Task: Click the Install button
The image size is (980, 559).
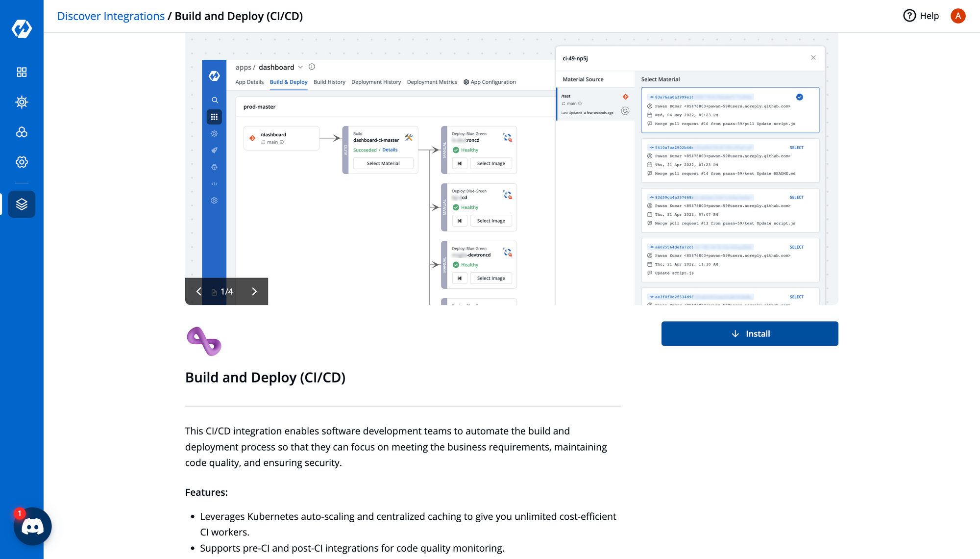Action: (750, 333)
